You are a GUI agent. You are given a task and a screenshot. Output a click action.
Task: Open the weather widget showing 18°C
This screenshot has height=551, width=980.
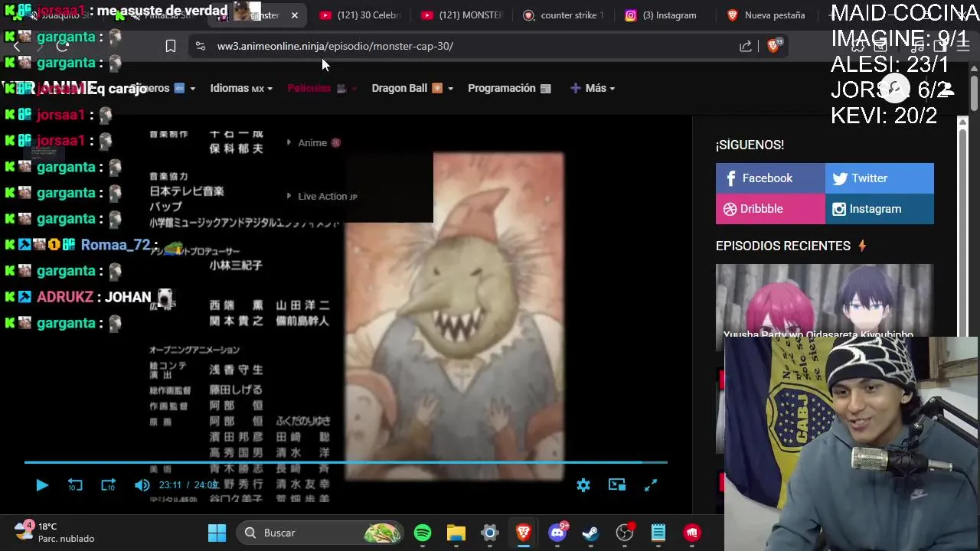coord(55,532)
